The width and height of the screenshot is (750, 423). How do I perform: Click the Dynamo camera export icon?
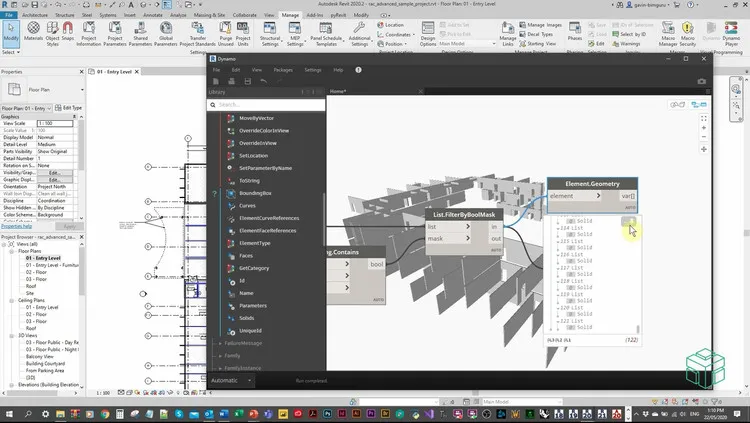[701, 81]
